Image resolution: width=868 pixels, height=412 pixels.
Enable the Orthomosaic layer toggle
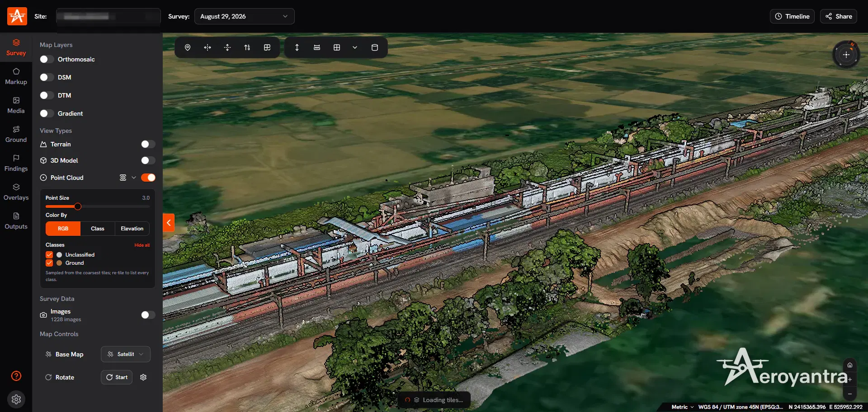tap(47, 59)
